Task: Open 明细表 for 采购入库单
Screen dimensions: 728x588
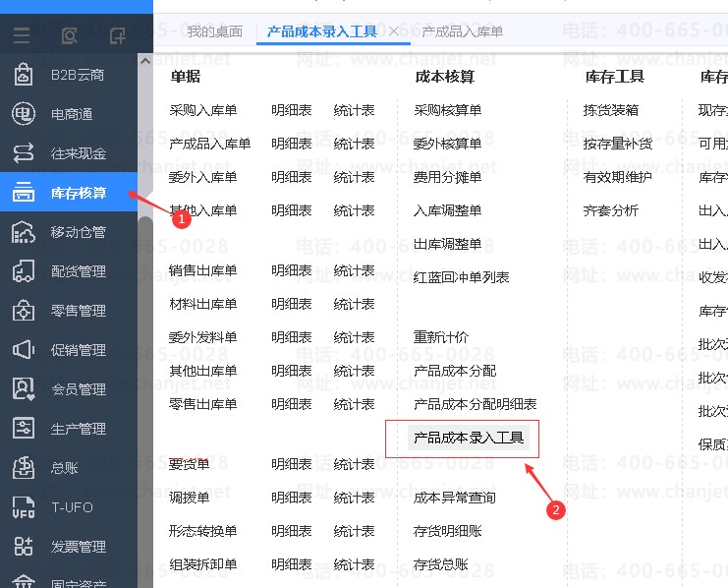Action: 292,110
